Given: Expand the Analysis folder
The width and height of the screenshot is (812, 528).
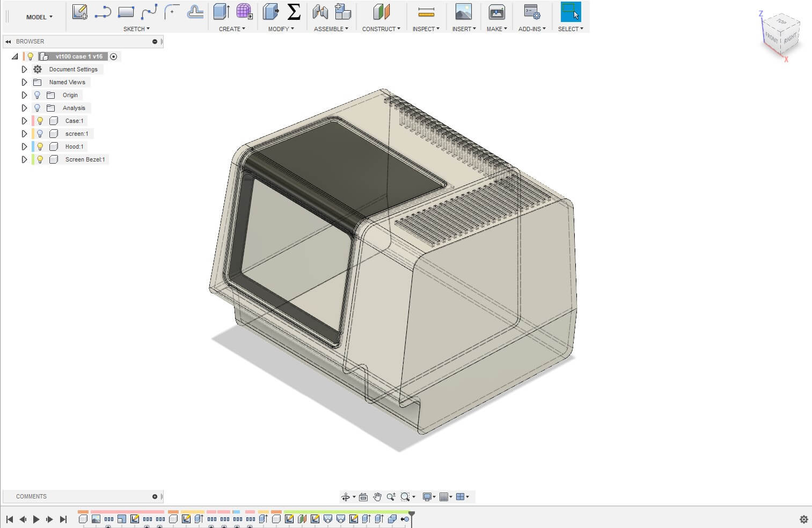Looking at the screenshot, I should [x=24, y=108].
